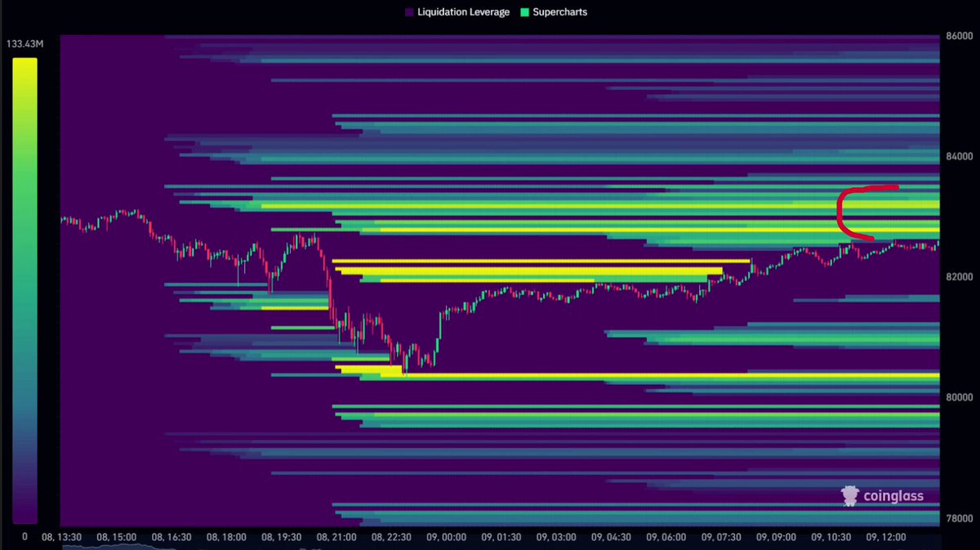Click the 08, 13:30 time axis label
Image resolution: width=980 pixels, height=550 pixels.
coord(62,537)
